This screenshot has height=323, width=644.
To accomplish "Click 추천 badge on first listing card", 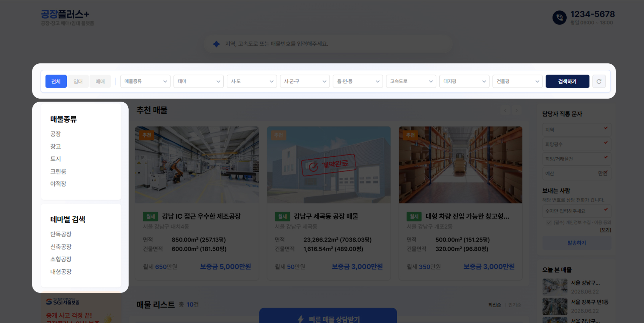I will [147, 135].
